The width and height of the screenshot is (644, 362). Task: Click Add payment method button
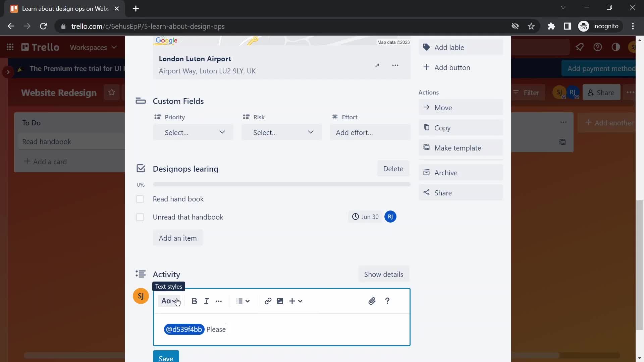pos(599,68)
